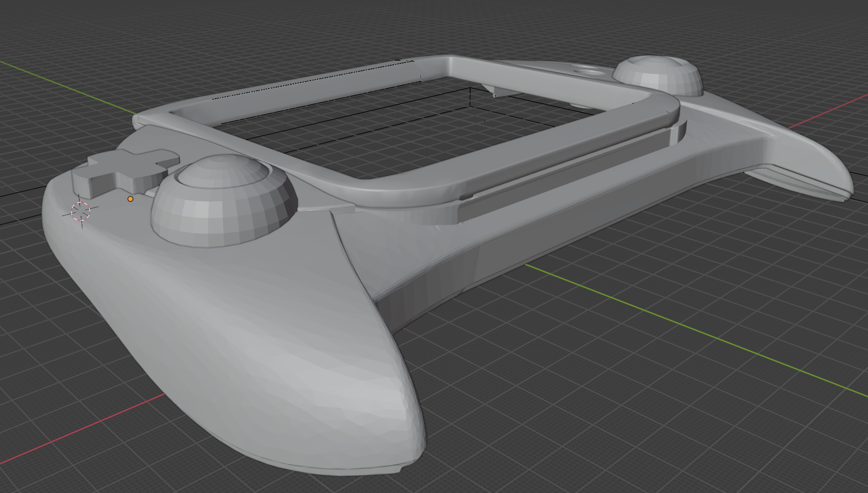Click the red-white 3D cursor crosshair
Viewport: 868px width, 493px height.
click(81, 211)
